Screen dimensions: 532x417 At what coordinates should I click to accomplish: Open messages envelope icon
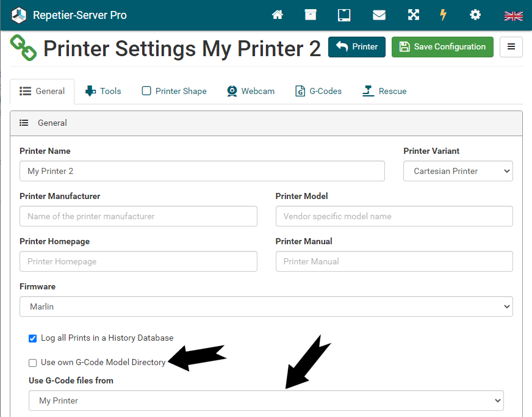[x=379, y=15]
